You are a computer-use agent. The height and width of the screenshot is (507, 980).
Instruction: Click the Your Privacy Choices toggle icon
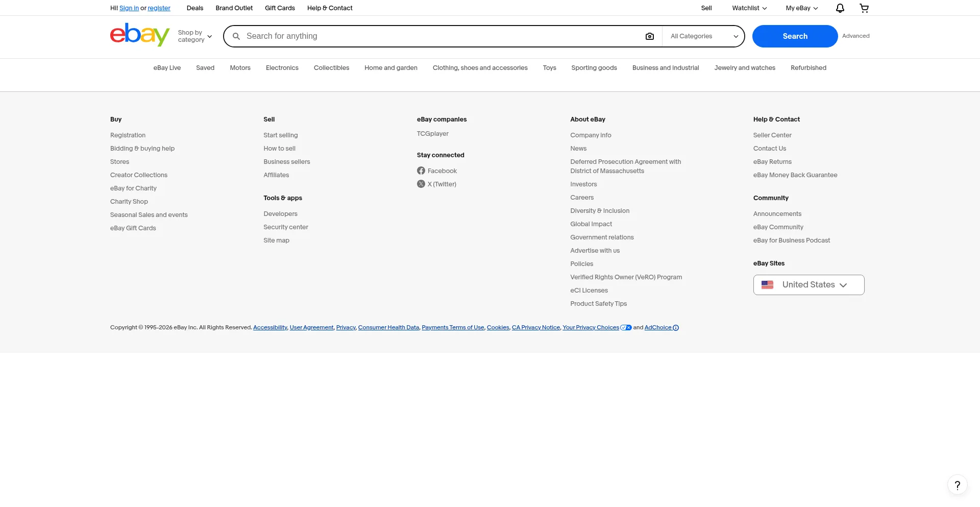click(x=626, y=328)
